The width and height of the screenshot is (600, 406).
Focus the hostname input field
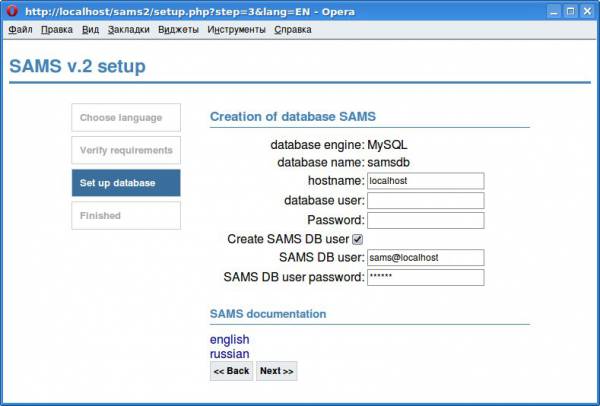click(x=426, y=181)
